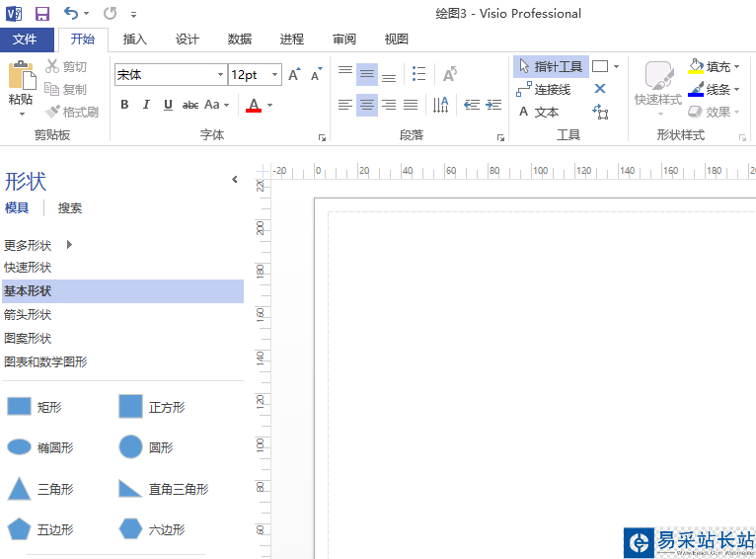Click the 格式刷 format painter
This screenshot has width=756, height=559.
(71, 112)
